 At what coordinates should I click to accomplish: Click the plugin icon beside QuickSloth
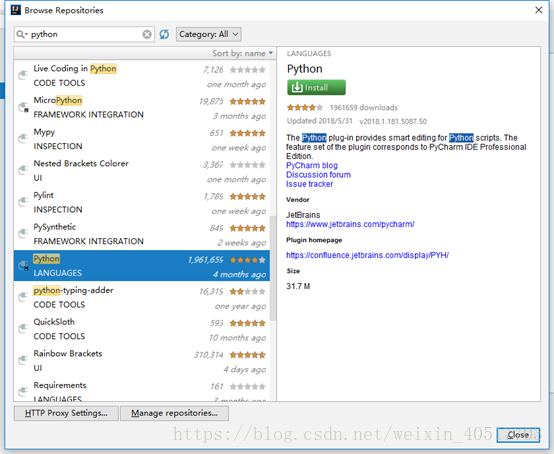click(23, 328)
